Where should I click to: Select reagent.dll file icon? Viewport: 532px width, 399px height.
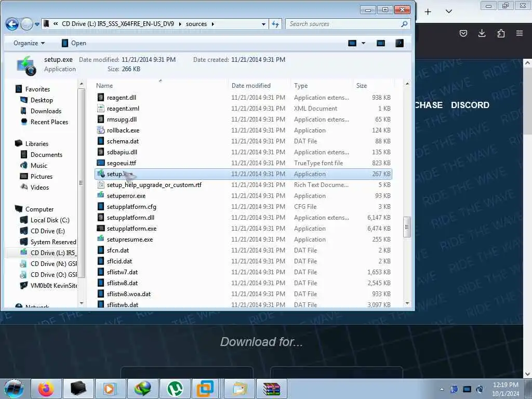point(101,97)
